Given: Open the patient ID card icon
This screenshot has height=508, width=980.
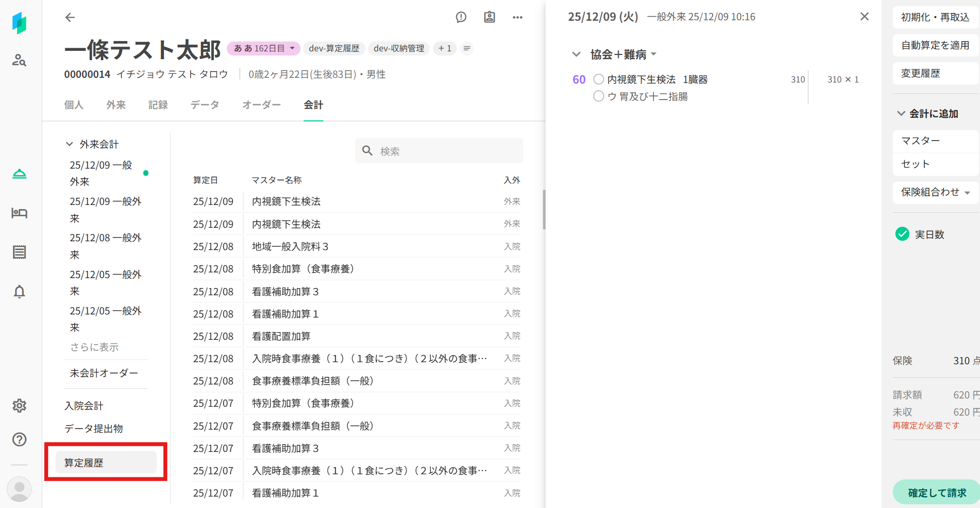Looking at the screenshot, I should [x=489, y=18].
